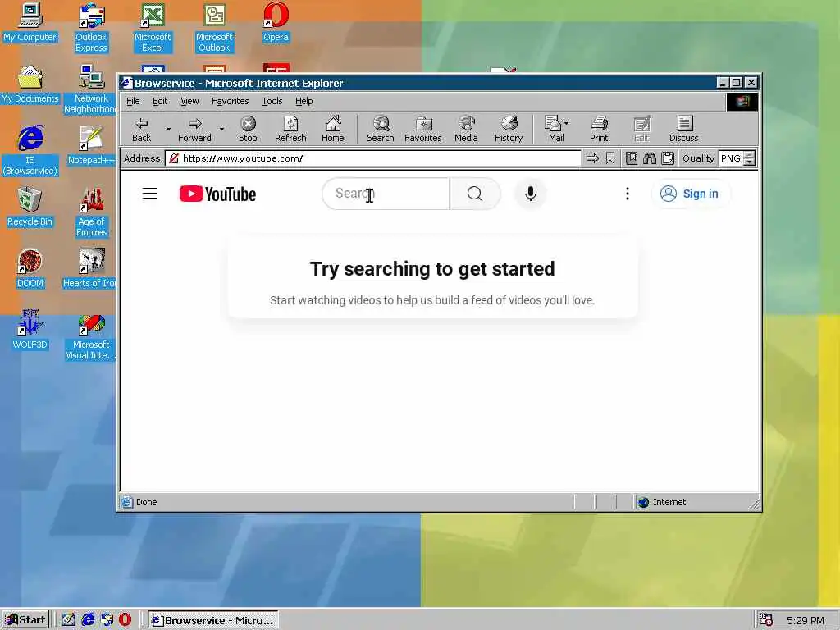Screen dimensions: 840x630
Task: Click the Discuss toolbar button
Action: point(683,129)
